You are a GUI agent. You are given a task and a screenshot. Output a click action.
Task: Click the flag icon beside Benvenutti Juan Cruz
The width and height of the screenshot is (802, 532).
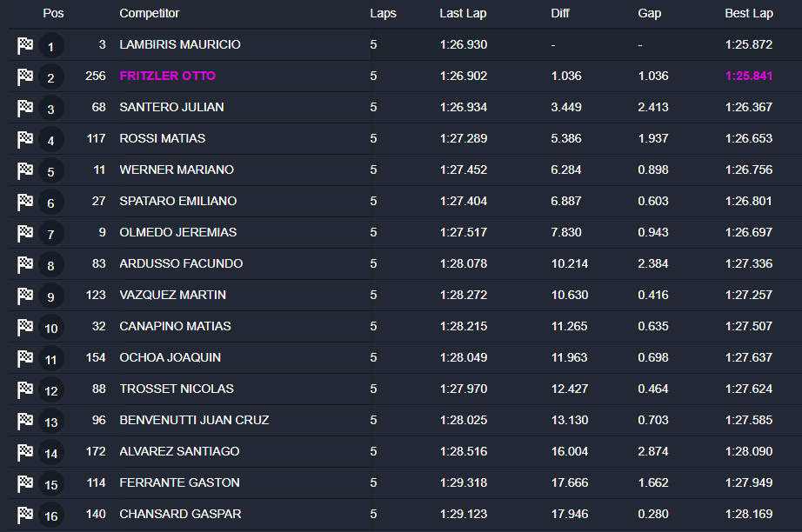click(x=25, y=421)
